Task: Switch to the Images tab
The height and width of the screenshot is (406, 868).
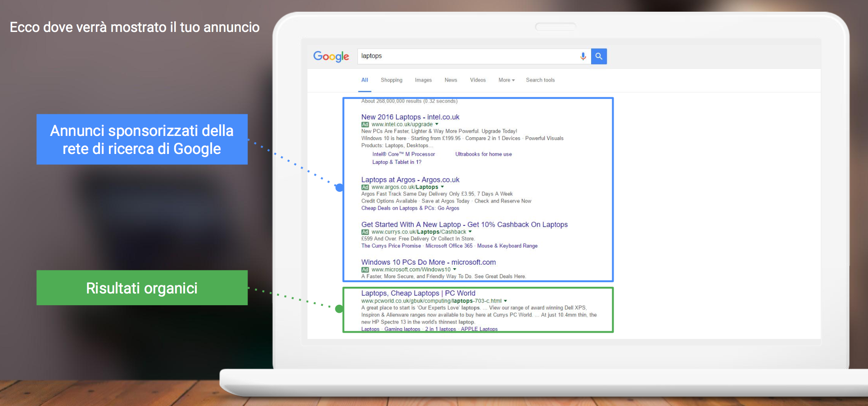Action: (x=423, y=80)
